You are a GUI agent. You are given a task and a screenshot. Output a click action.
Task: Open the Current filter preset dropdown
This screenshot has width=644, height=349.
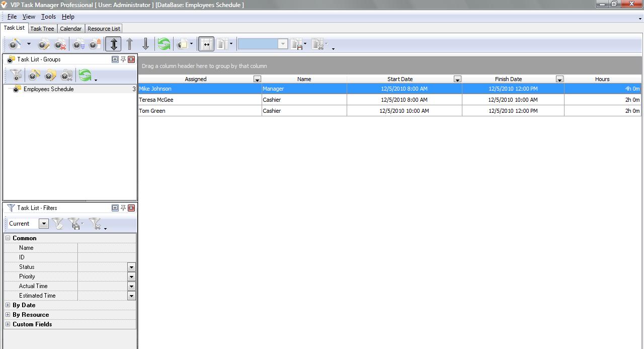click(x=44, y=224)
